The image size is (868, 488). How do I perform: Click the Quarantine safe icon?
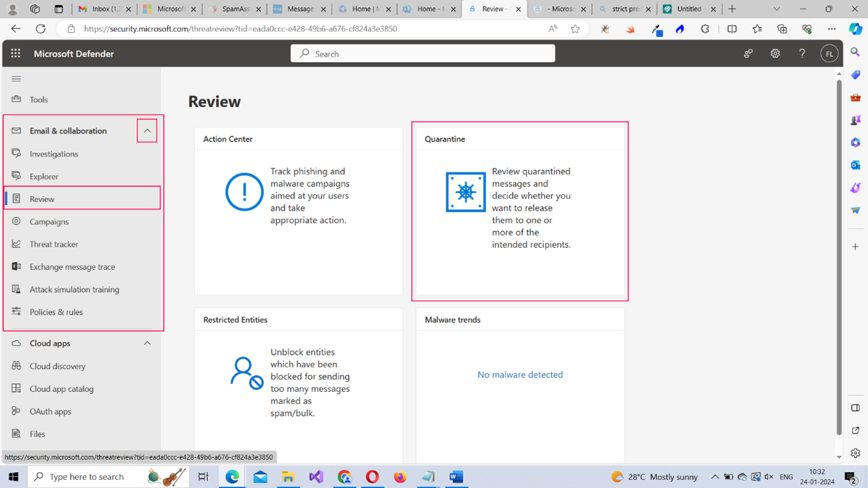465,192
